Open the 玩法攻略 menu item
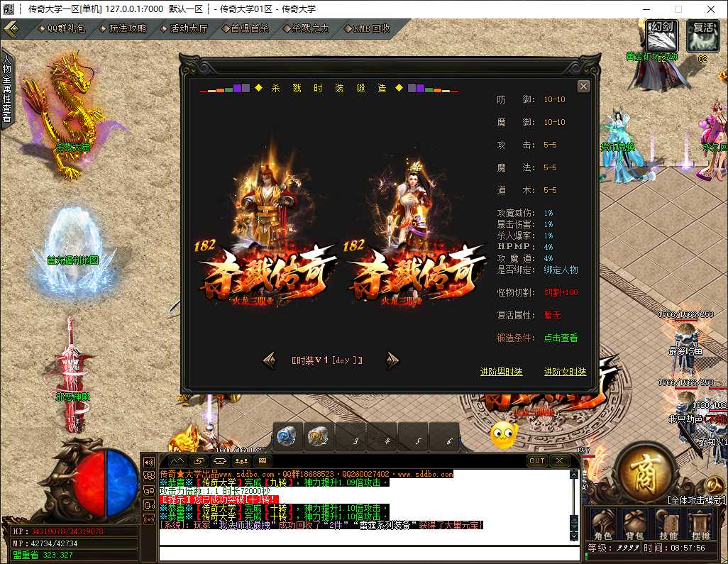Image resolution: width=728 pixels, height=564 pixels. click(123, 29)
